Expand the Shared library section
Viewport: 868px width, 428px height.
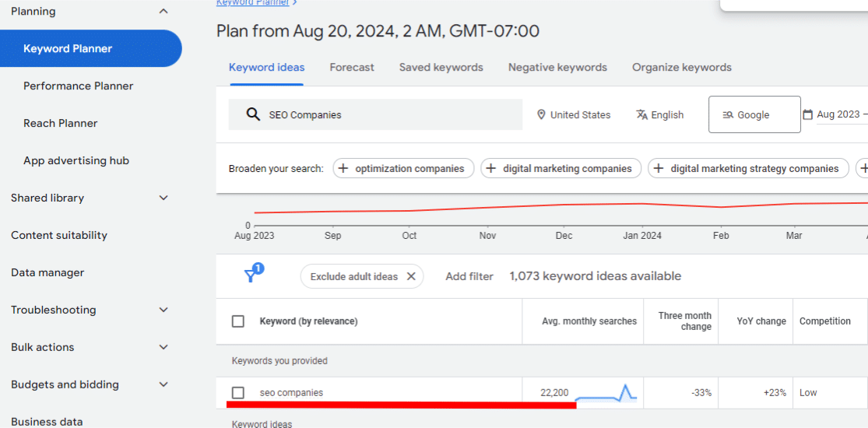click(x=163, y=198)
